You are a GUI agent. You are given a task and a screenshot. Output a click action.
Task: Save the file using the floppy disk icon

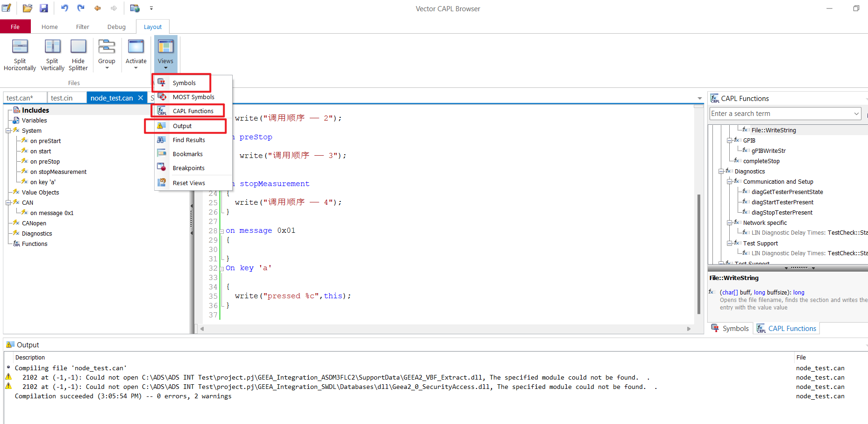click(x=44, y=8)
